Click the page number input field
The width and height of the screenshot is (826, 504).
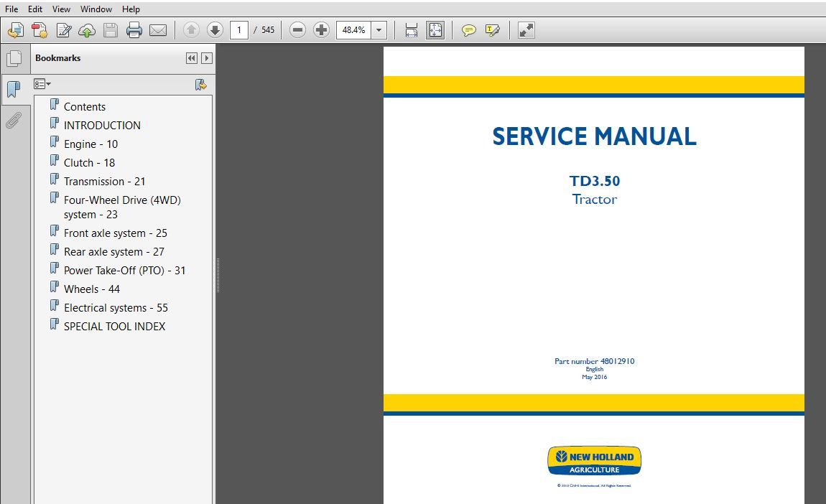(239, 29)
